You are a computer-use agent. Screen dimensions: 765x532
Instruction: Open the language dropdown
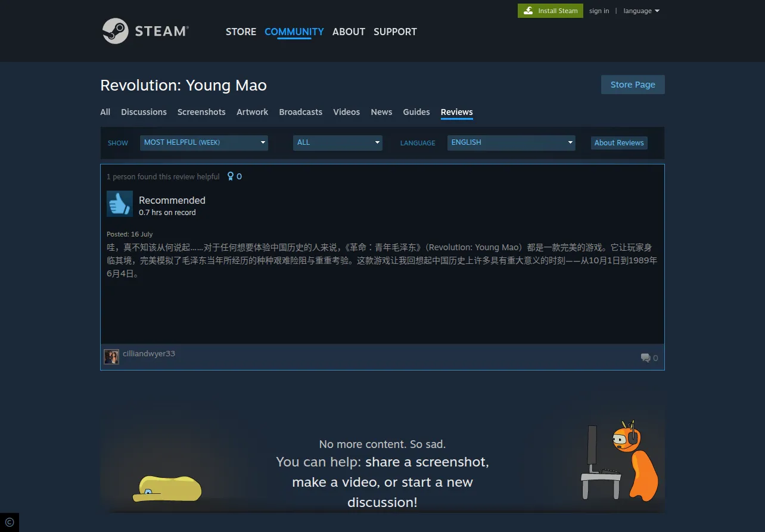click(642, 11)
